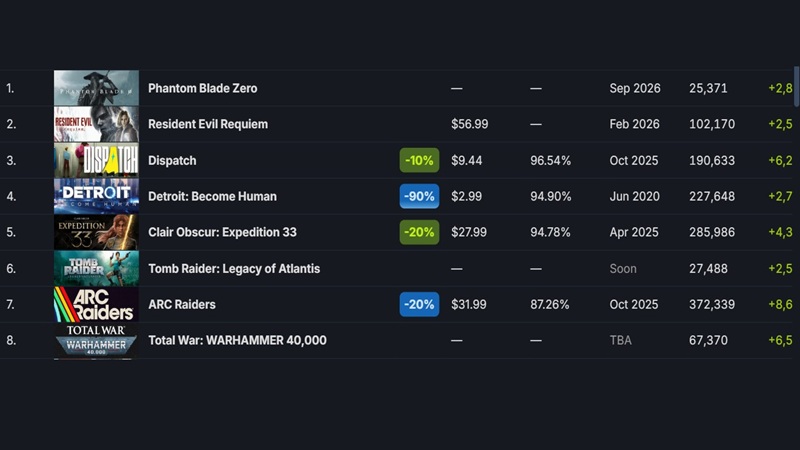The height and width of the screenshot is (450, 800).
Task: Click the 96.54% rating in the Dispatch row
Action: [550, 160]
